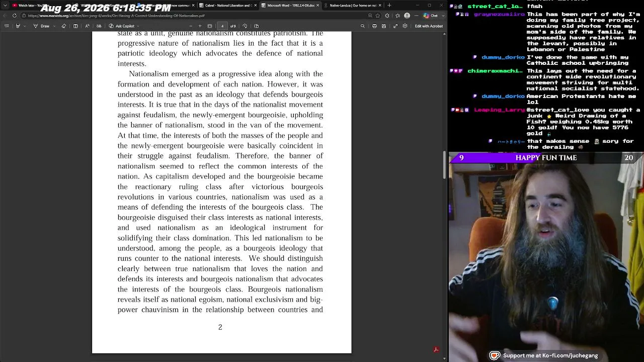Expand the highlight color dropdown arrow

click(x=25, y=26)
